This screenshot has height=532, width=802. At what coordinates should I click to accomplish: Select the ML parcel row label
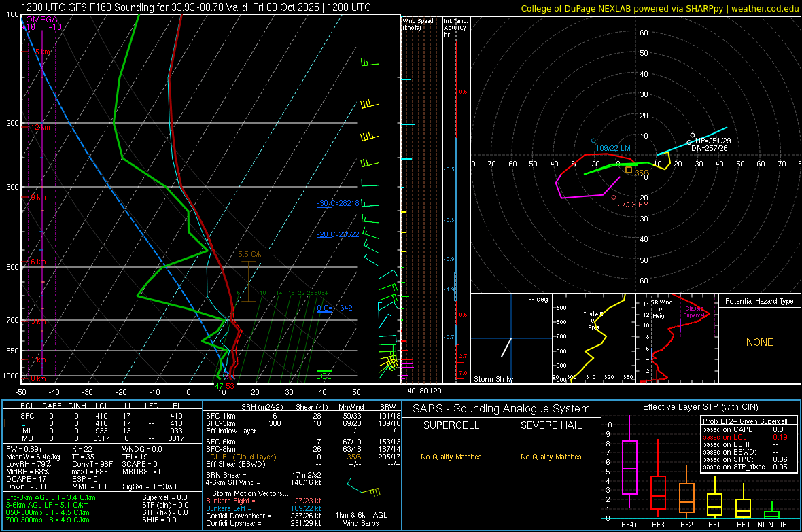(x=27, y=431)
